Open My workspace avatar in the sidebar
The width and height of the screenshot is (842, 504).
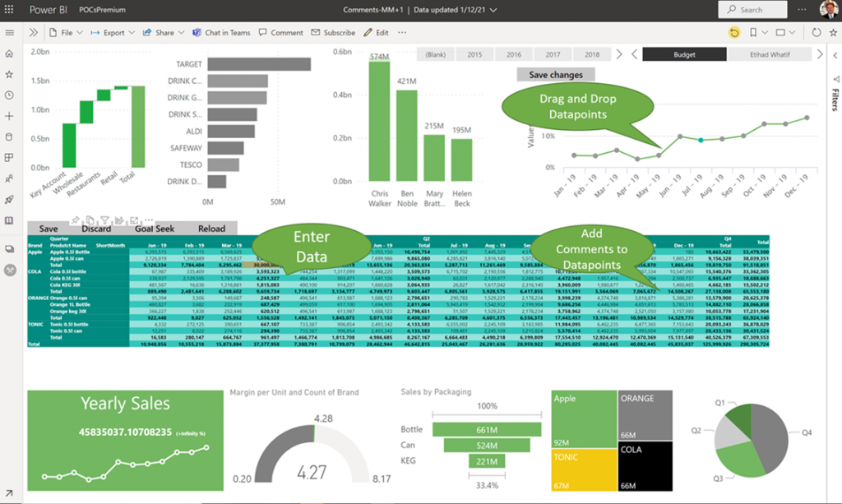click(x=10, y=270)
